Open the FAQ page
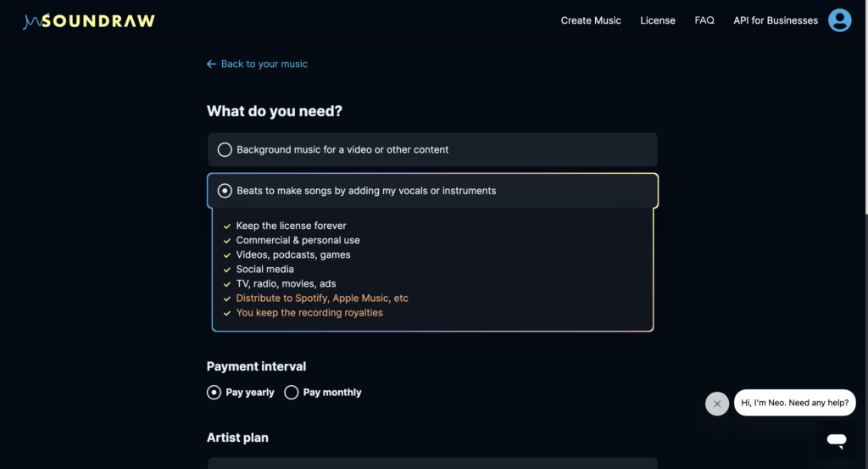The width and height of the screenshot is (868, 469). pos(704,20)
